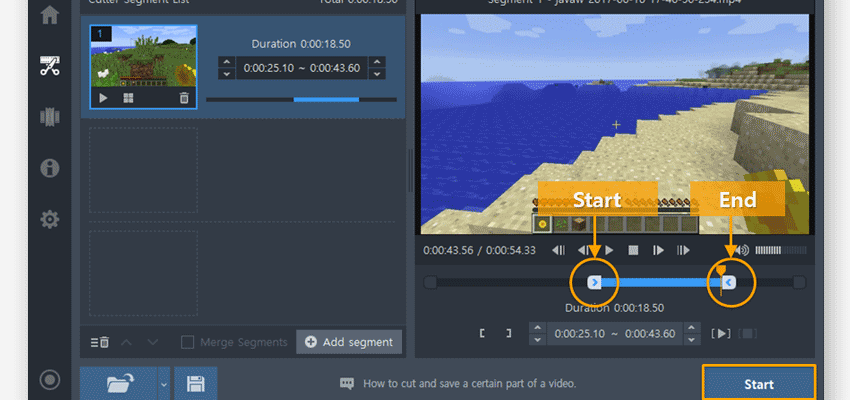Stop the video playback
This screenshot has height=400, width=850.
click(x=633, y=250)
